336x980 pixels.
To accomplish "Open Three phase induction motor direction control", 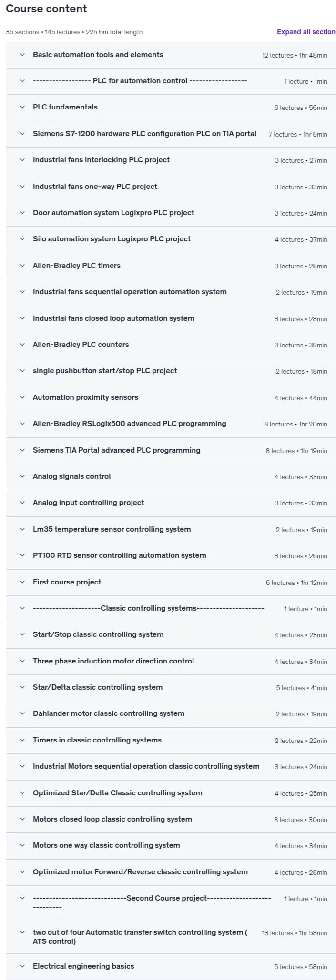I will 171,661.
